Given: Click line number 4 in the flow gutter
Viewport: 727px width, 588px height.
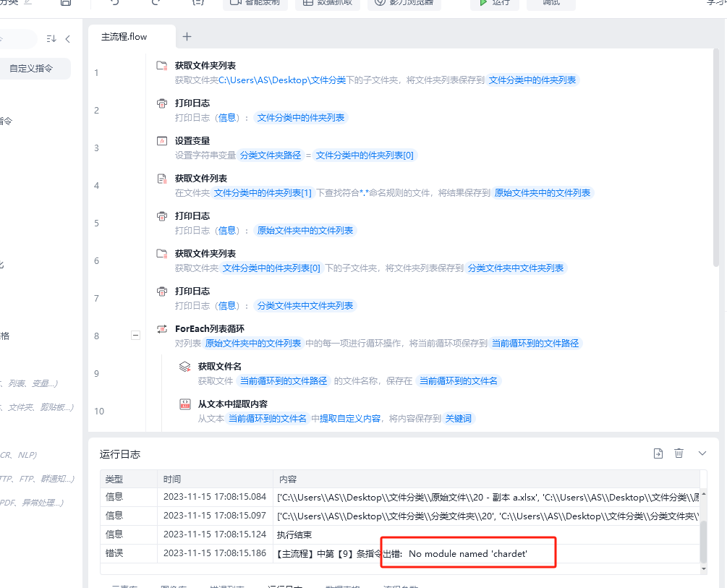Looking at the screenshot, I should click(x=96, y=185).
